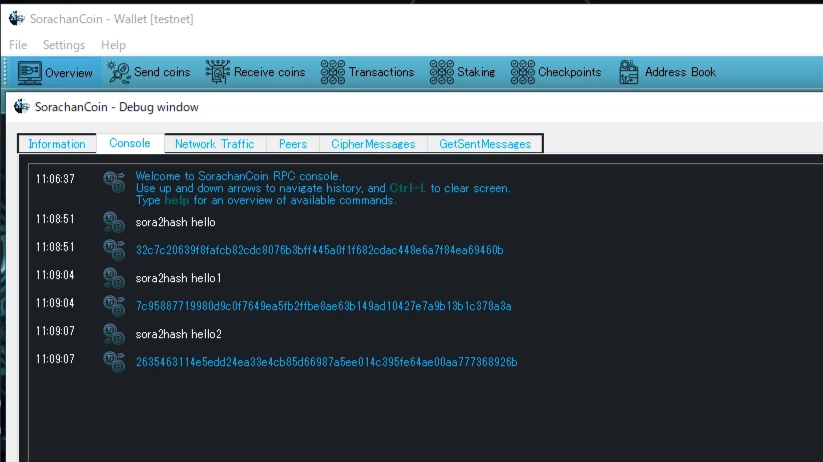Click the Receive coins icon
This screenshot has height=462, width=823.
pos(217,72)
